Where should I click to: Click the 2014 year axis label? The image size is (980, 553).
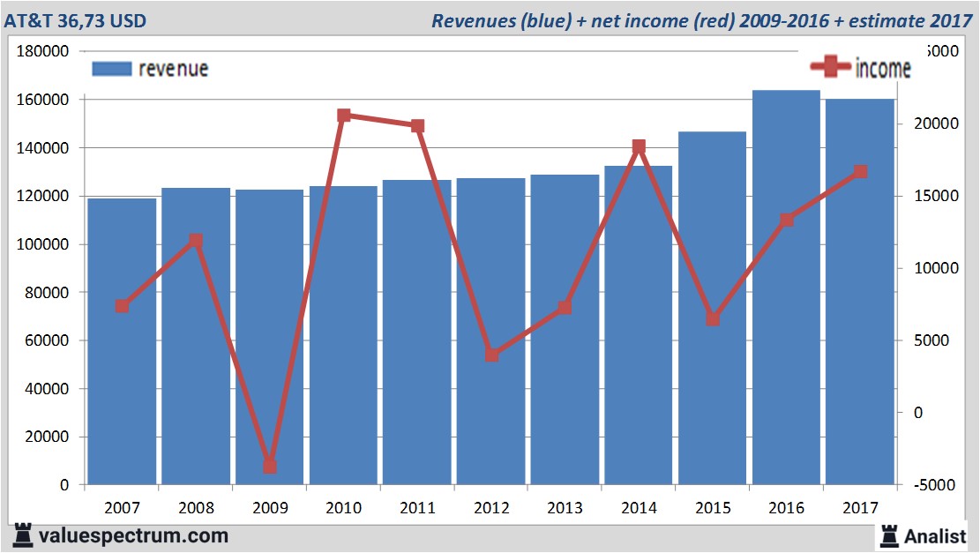coord(639,507)
